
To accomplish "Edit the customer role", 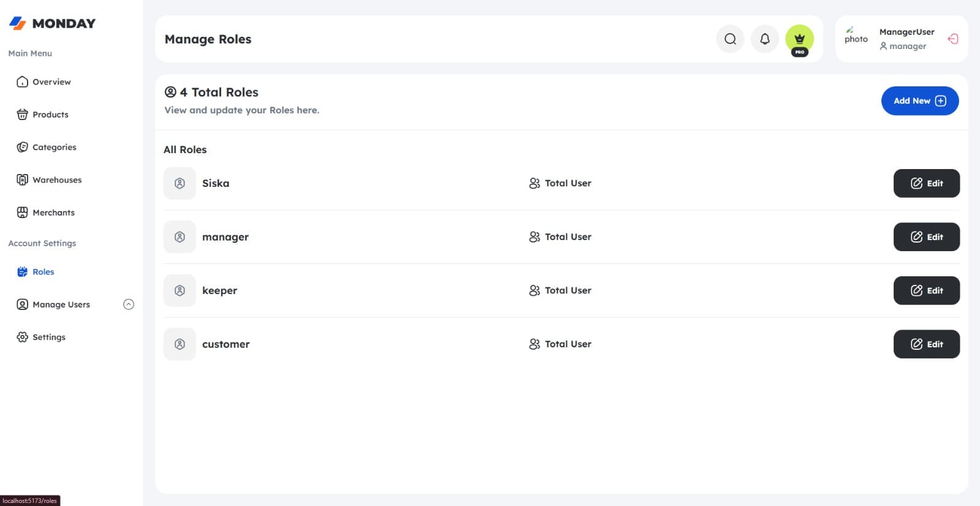I will [x=927, y=344].
